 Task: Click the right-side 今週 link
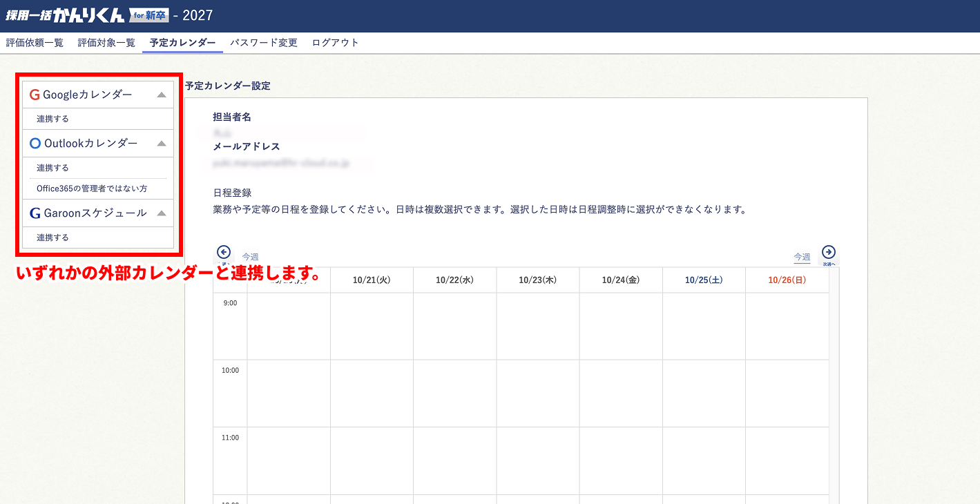802,258
